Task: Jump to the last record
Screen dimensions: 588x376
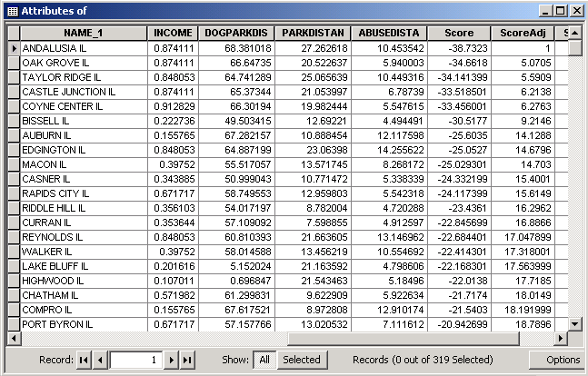Action: tap(187, 360)
